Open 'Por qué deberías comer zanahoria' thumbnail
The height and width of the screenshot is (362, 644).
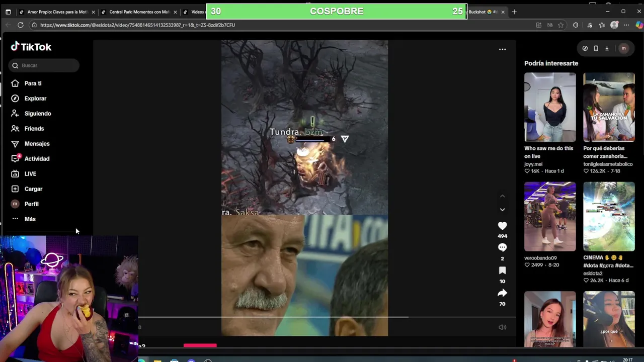pyautogui.click(x=609, y=107)
